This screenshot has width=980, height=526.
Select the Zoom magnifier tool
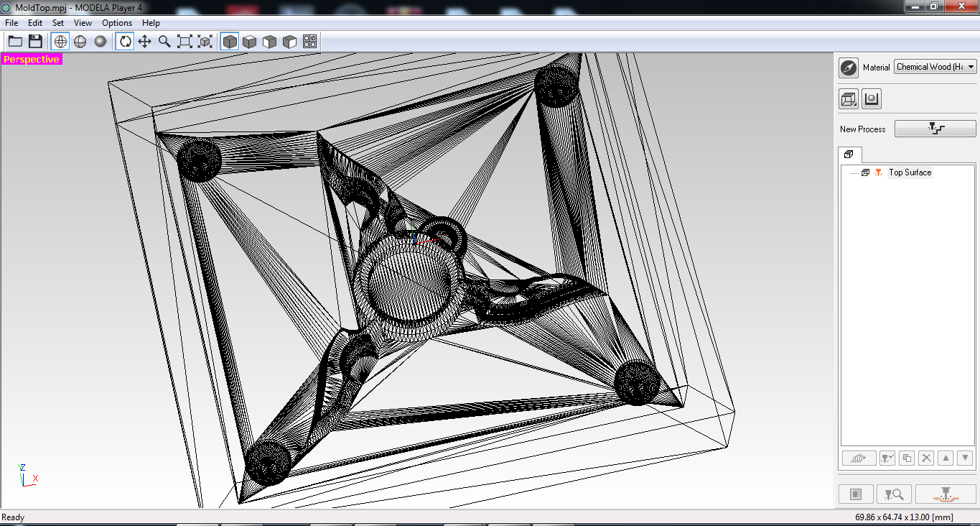click(x=164, y=42)
